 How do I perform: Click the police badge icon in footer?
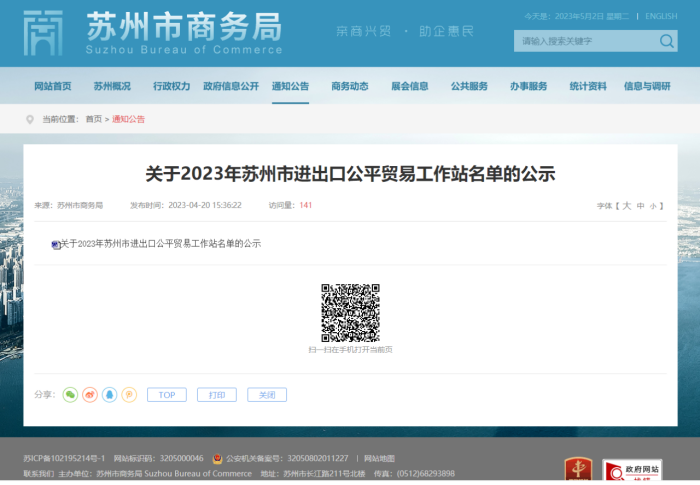coord(217,459)
